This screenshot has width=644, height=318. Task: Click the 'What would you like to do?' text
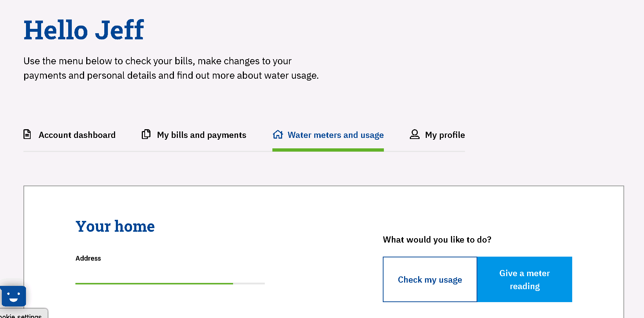(437, 240)
